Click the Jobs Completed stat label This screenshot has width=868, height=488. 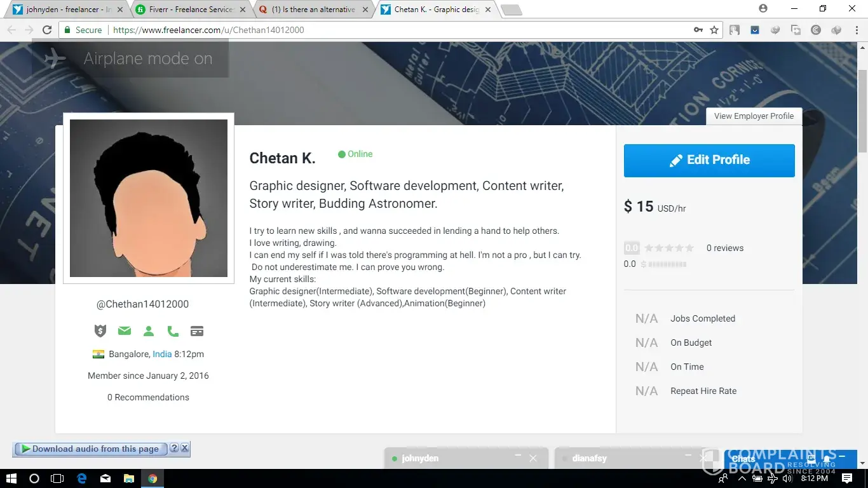(x=703, y=318)
